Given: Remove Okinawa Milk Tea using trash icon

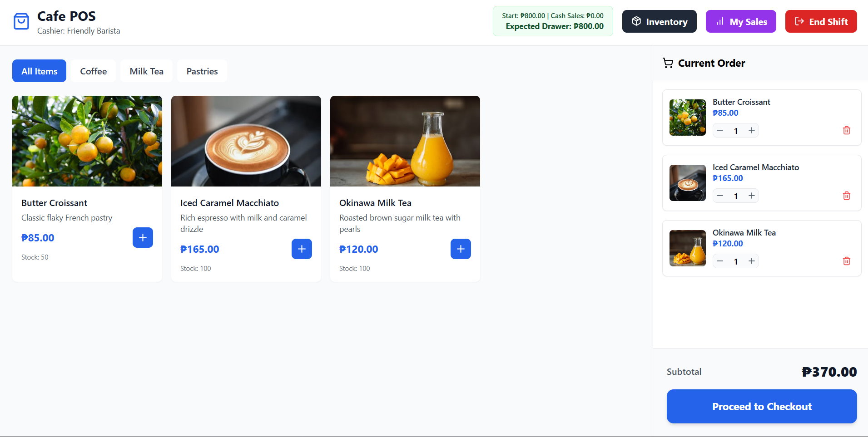Looking at the screenshot, I should click(847, 261).
